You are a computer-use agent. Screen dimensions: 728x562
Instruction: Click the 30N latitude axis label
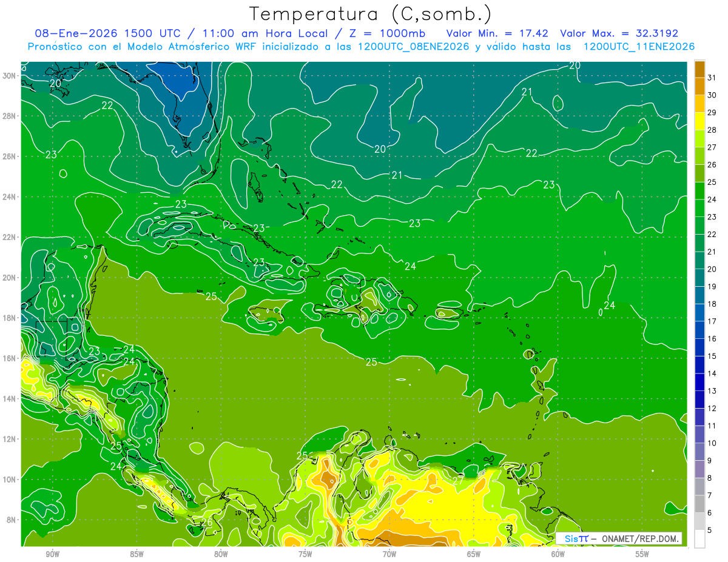click(8, 76)
